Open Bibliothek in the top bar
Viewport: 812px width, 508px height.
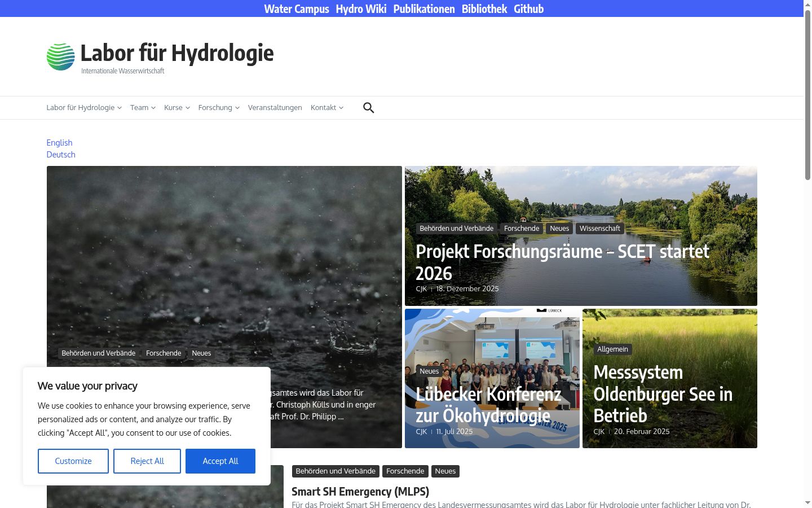pos(484,8)
